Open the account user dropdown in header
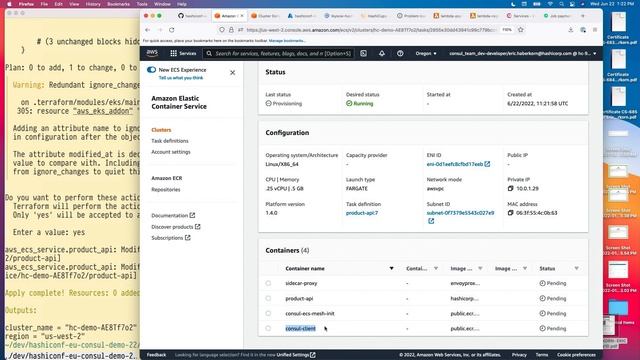This screenshot has width=640, height=360. 523,53
